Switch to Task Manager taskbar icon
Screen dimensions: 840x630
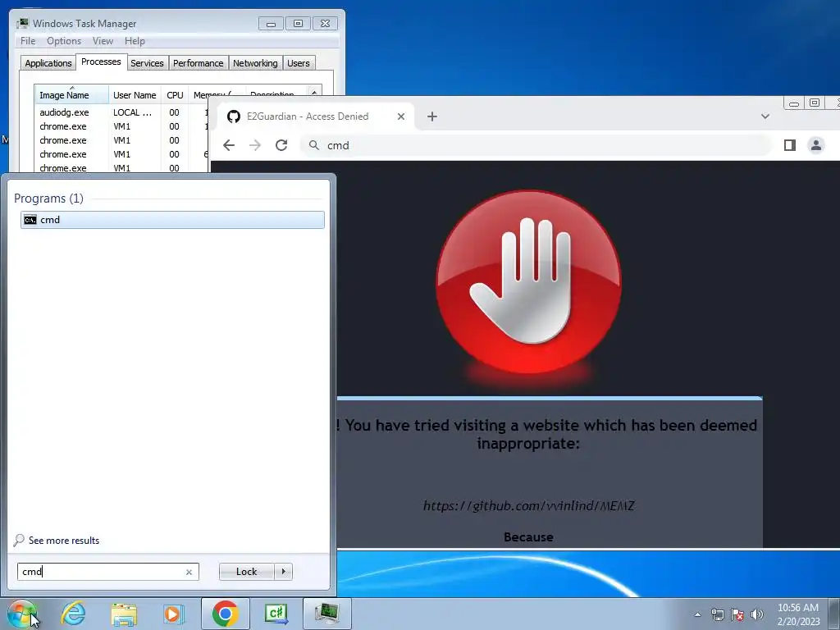click(x=326, y=614)
